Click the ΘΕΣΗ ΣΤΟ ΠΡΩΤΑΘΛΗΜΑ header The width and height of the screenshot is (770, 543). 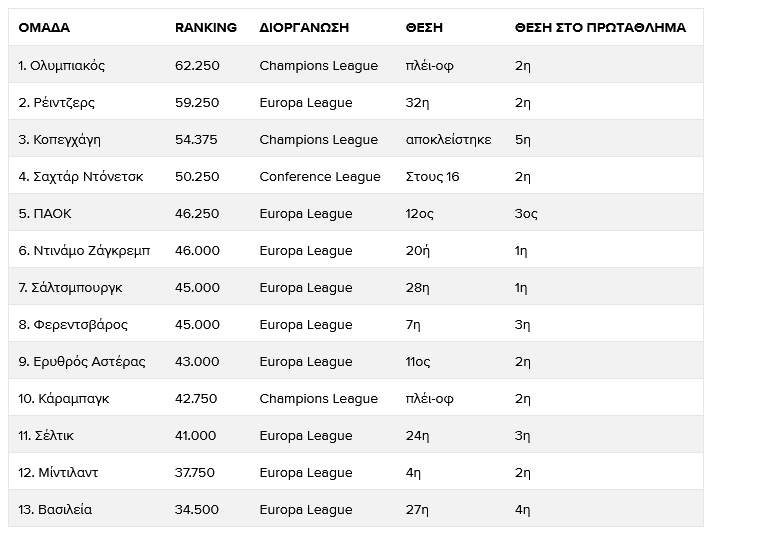pos(600,28)
